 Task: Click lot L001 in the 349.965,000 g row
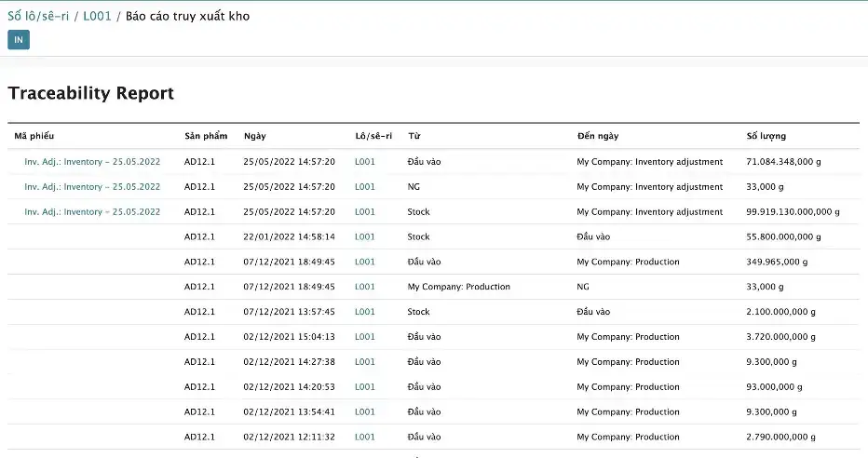364,263
